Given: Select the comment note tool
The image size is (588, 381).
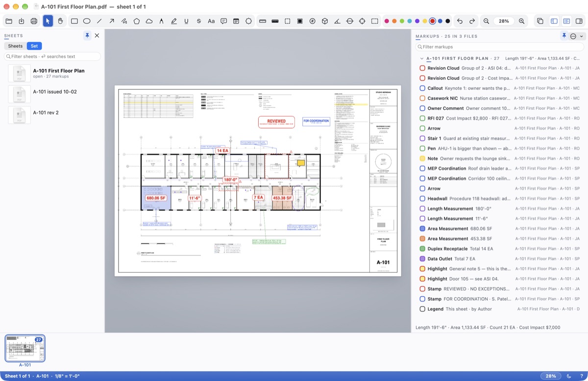Looking at the screenshot, I should (x=223, y=21).
